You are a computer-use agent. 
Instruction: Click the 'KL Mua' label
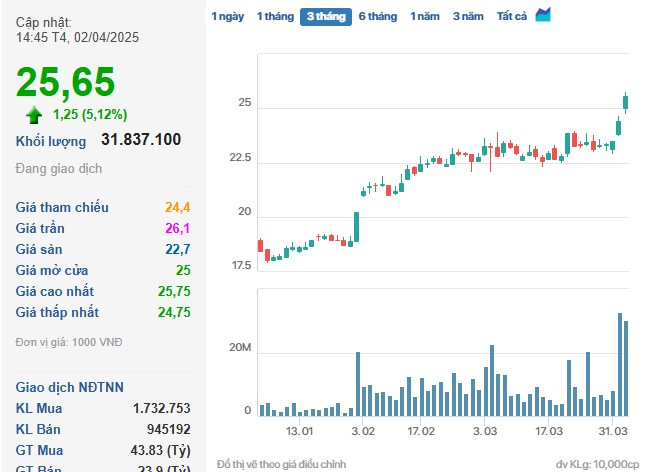[39, 408]
